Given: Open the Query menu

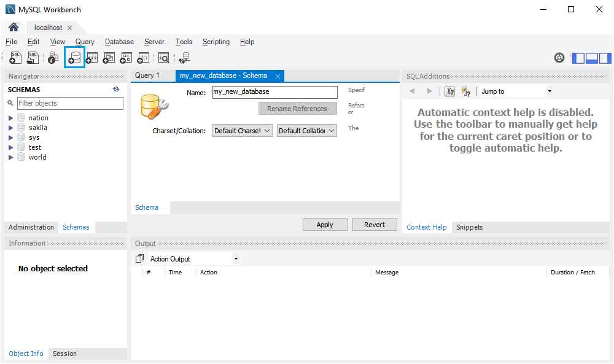Looking at the screenshot, I should (85, 42).
